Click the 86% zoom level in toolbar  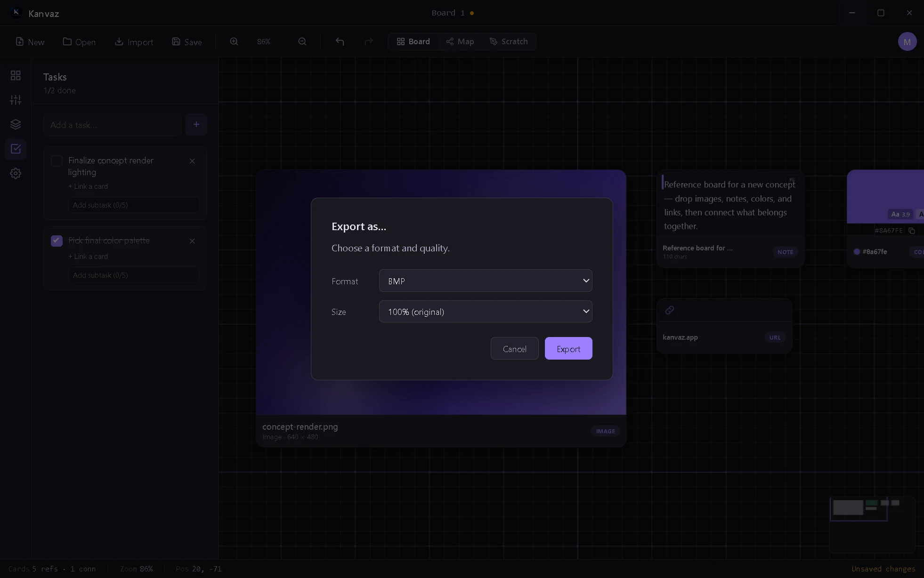click(264, 41)
